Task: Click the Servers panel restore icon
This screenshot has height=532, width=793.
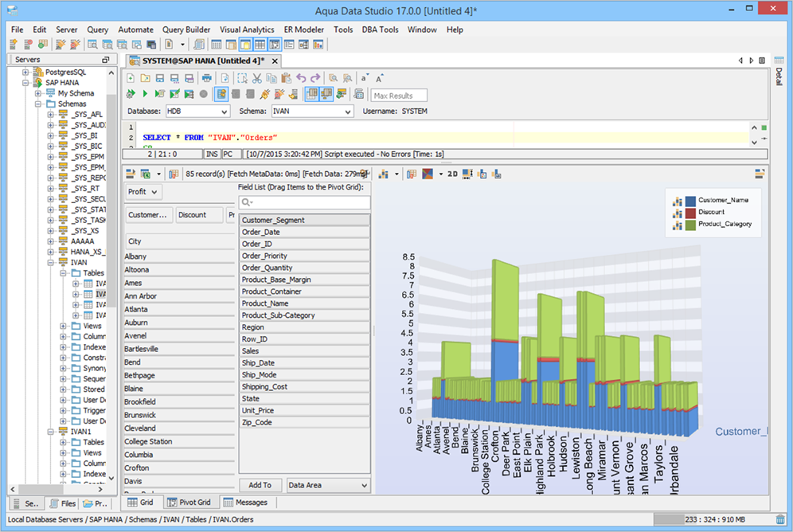Action: pos(106,60)
